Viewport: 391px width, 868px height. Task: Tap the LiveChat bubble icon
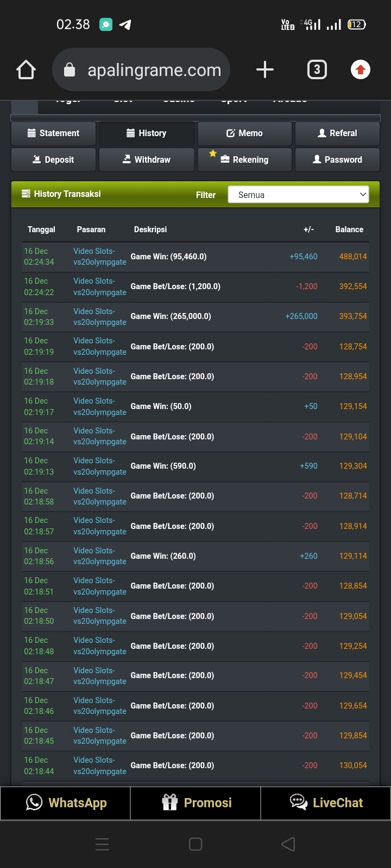(299, 803)
